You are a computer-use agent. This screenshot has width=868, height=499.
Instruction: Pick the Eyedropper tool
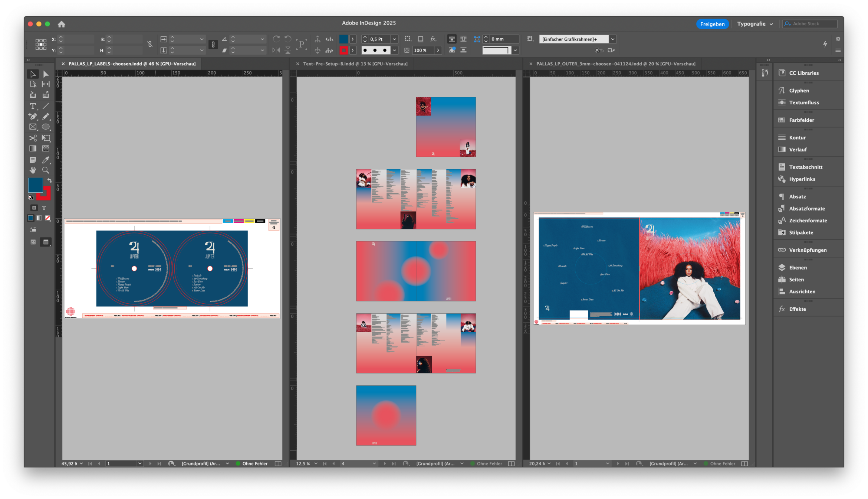(46, 160)
